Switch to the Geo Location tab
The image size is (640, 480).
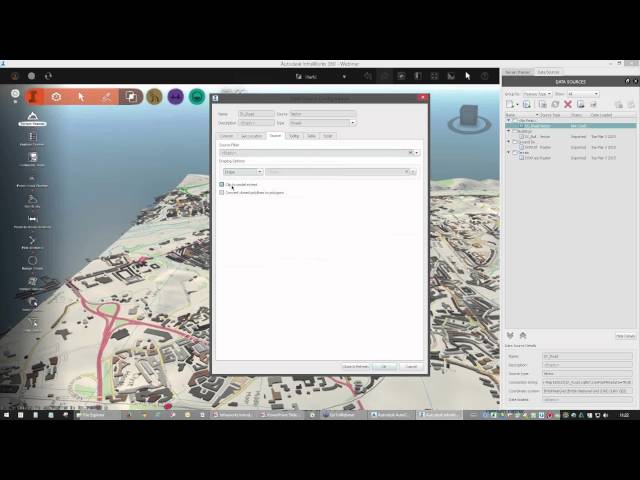click(x=251, y=136)
